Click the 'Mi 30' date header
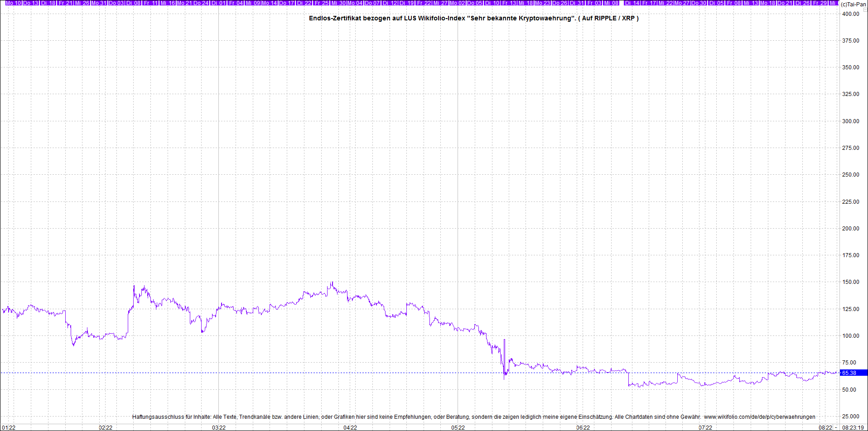Viewport: 868px width, 431px height. [338, 3]
